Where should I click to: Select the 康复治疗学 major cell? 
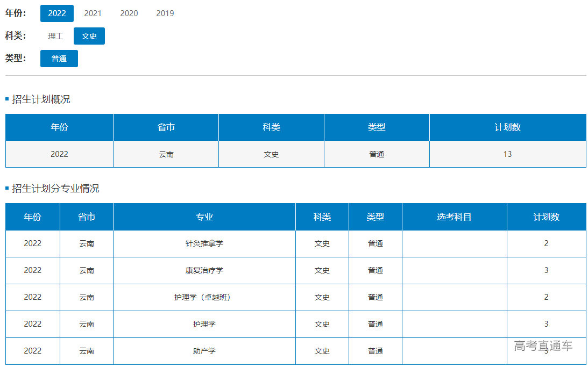coord(204,270)
